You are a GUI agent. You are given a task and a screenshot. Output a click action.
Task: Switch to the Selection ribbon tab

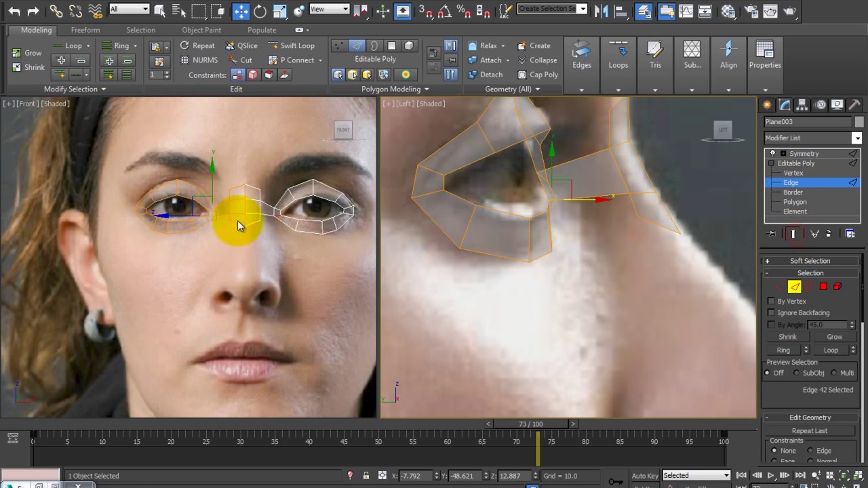(x=140, y=30)
